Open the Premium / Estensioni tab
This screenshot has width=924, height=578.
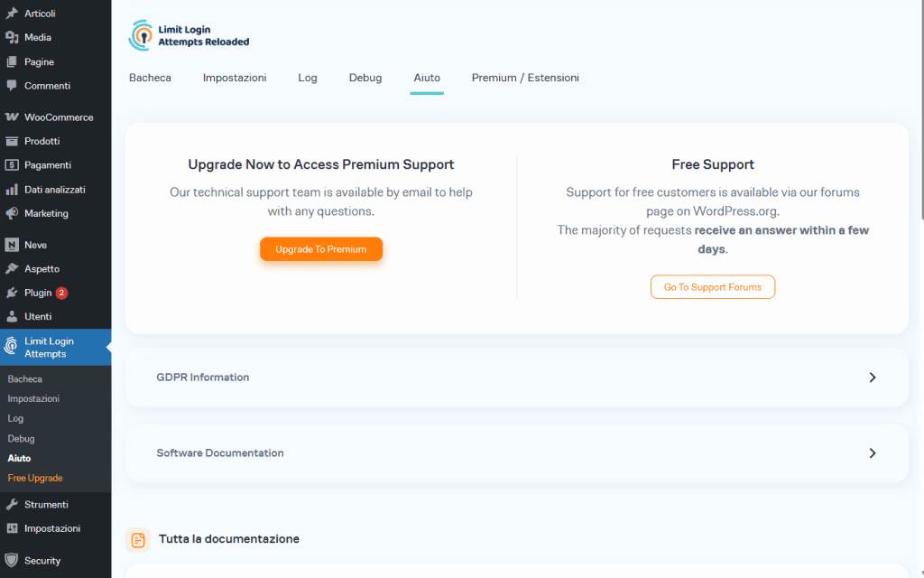pyautogui.click(x=525, y=78)
